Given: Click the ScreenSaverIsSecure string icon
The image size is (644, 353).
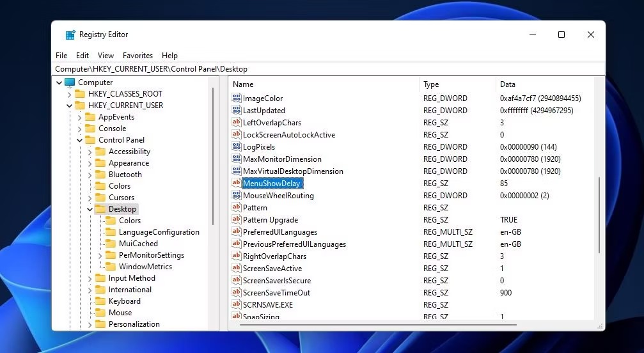Looking at the screenshot, I should coord(236,280).
